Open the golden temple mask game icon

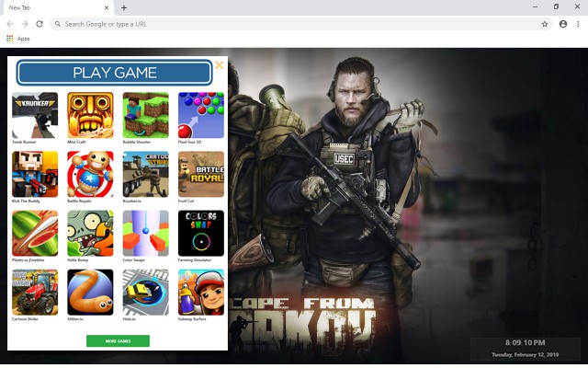point(90,115)
